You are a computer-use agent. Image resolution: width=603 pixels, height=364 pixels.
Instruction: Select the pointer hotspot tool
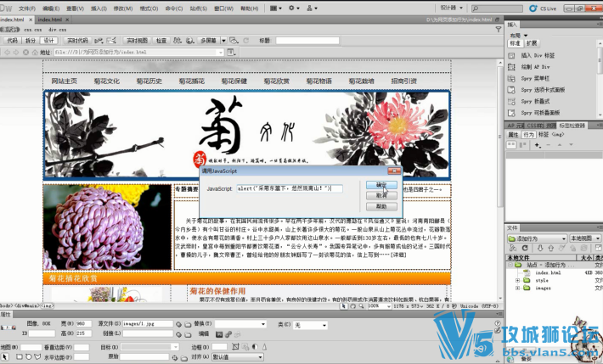click(x=5, y=357)
